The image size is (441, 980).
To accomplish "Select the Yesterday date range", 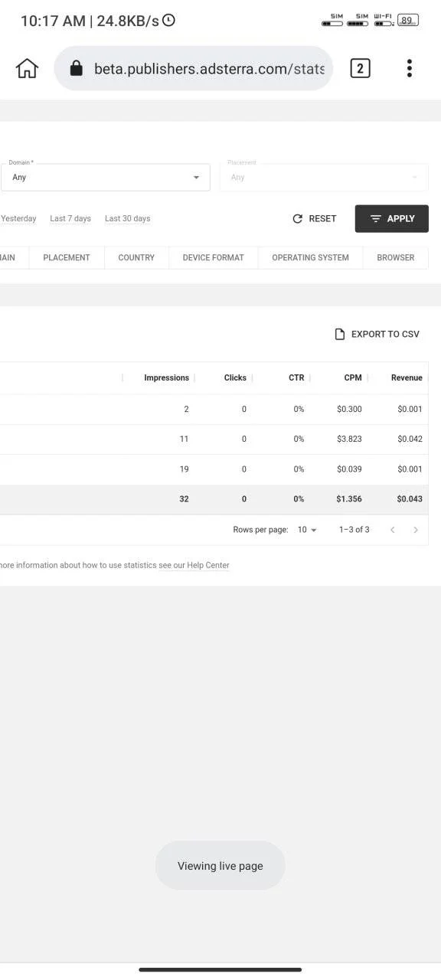I will pos(18,218).
